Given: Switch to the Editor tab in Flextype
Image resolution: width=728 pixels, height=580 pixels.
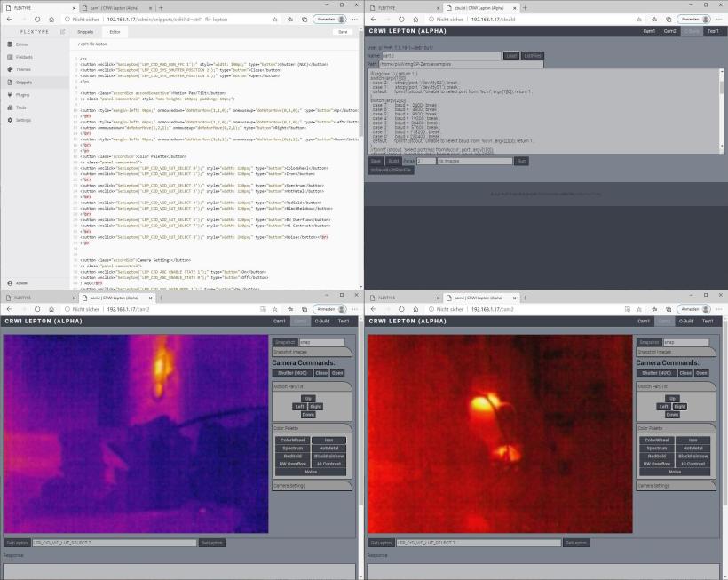Looking at the screenshot, I should [x=115, y=31].
